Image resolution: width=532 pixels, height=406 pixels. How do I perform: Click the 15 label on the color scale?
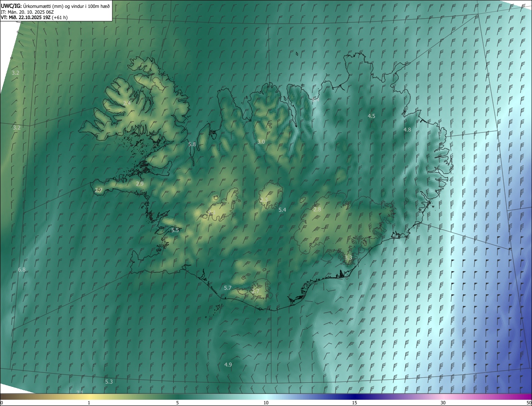(x=355, y=403)
